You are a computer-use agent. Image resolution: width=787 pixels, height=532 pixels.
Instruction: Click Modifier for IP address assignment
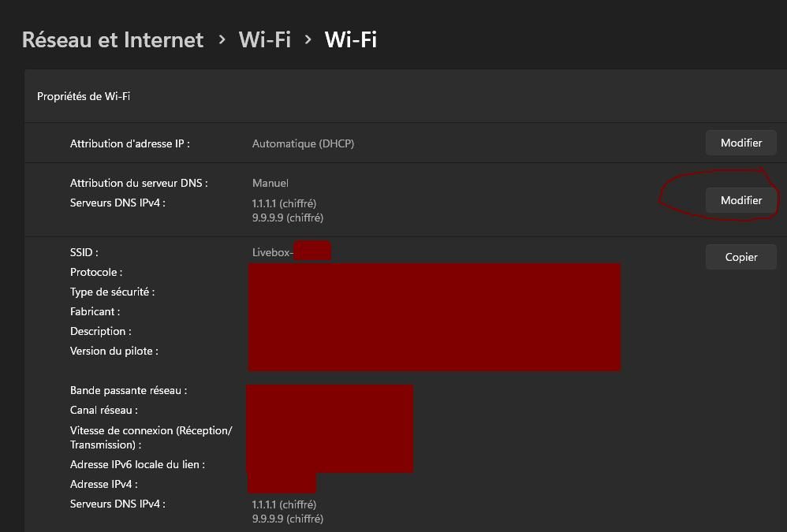740,143
